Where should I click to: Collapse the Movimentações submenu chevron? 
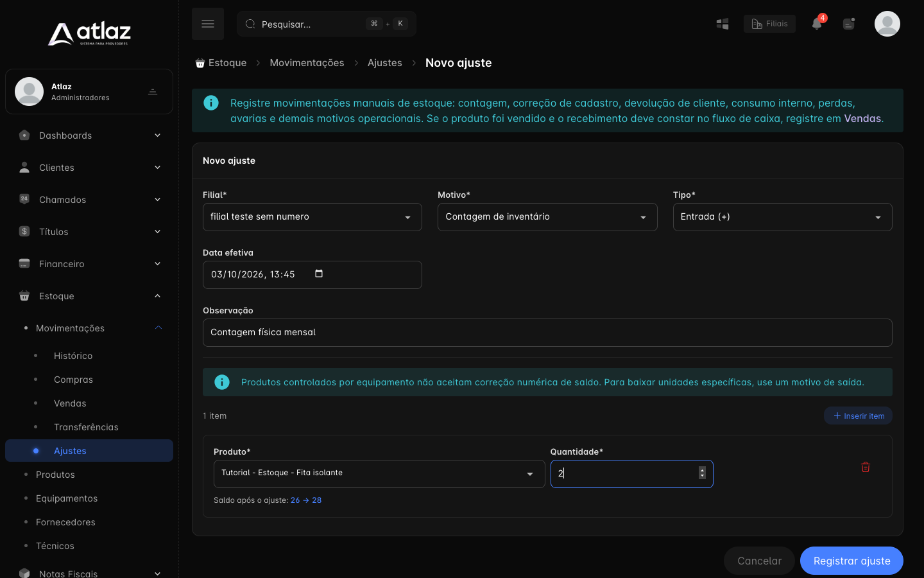point(158,328)
